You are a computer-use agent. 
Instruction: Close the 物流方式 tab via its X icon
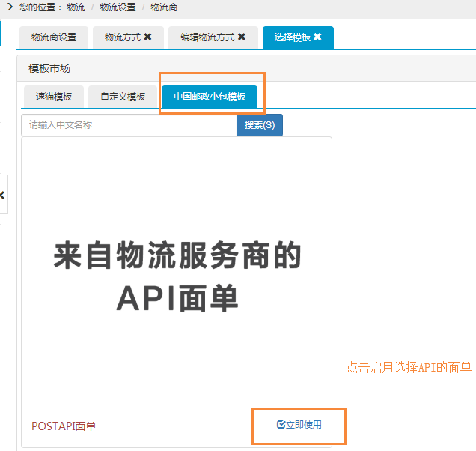(x=147, y=37)
